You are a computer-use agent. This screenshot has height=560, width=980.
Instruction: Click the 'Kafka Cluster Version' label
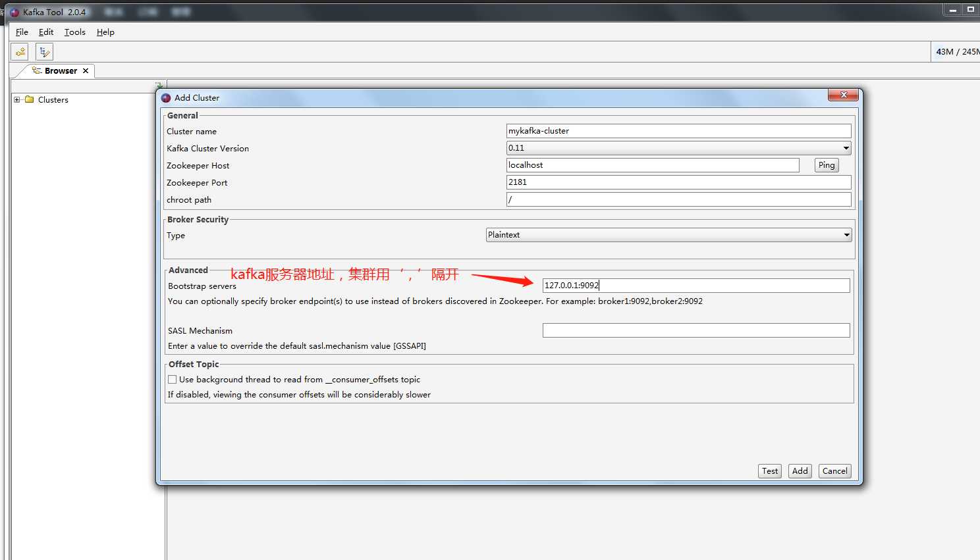pos(208,149)
